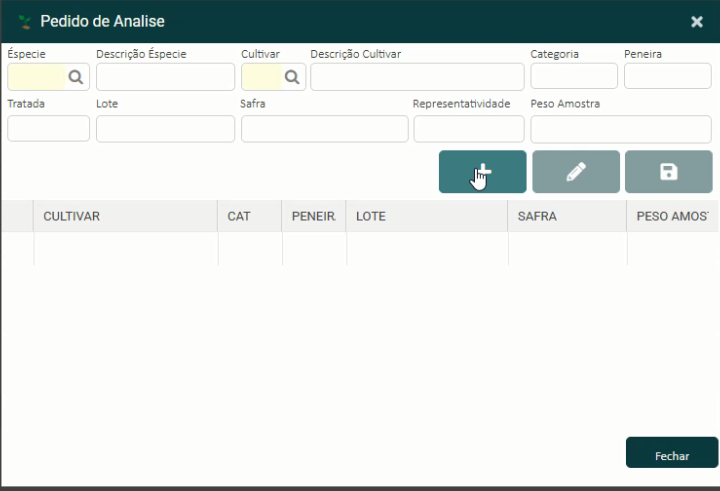The height and width of the screenshot is (491, 720).
Task: Click into the Categoria field
Action: coord(574,77)
